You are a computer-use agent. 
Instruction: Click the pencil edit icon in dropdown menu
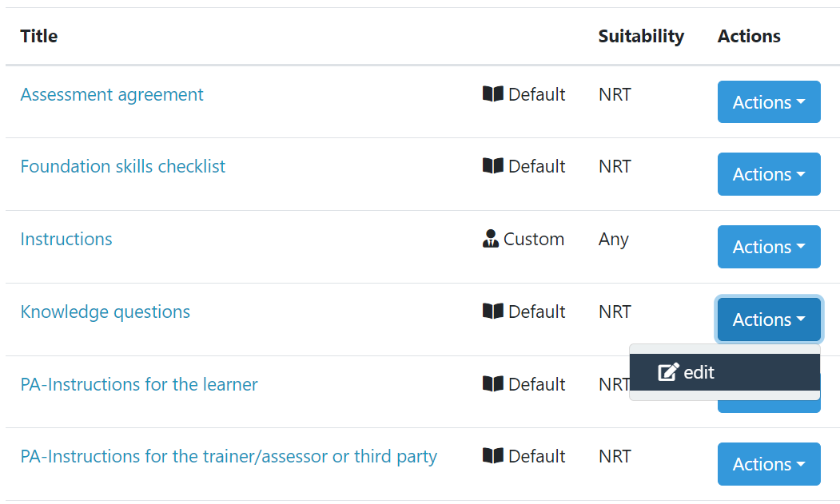[x=668, y=371]
